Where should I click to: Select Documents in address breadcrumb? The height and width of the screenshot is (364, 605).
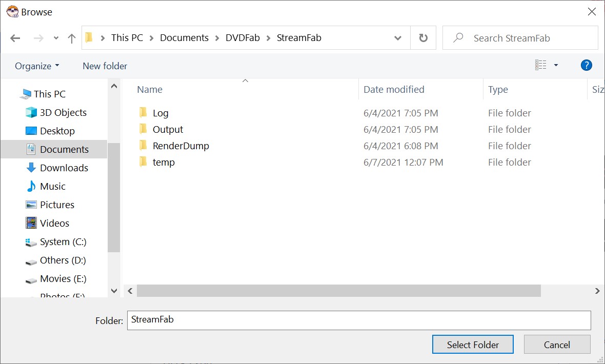[184, 38]
